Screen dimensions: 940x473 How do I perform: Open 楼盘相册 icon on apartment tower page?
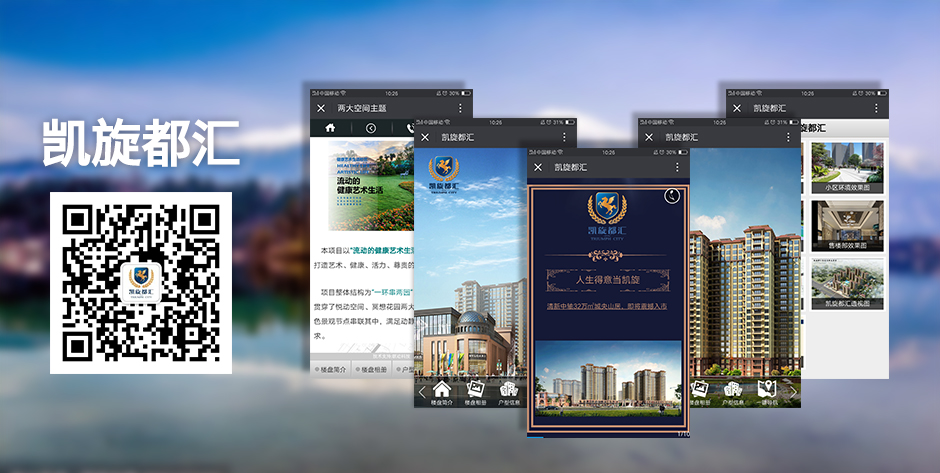pos(699,393)
